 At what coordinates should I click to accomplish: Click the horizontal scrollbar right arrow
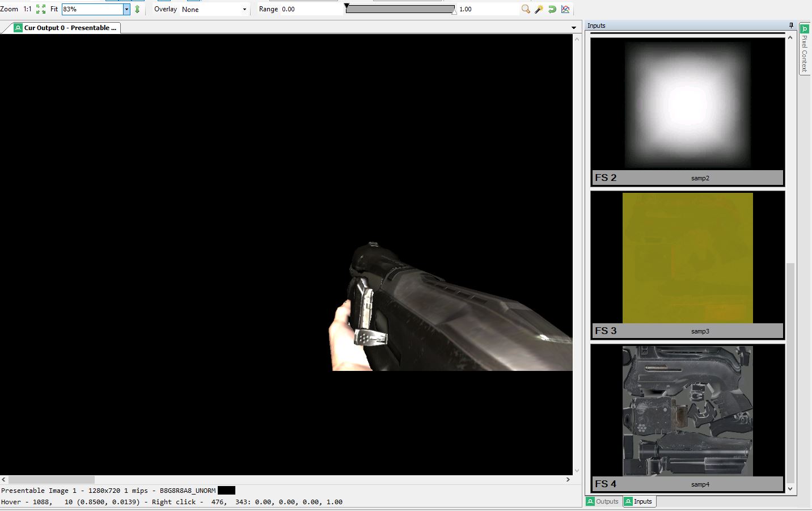[x=568, y=480]
